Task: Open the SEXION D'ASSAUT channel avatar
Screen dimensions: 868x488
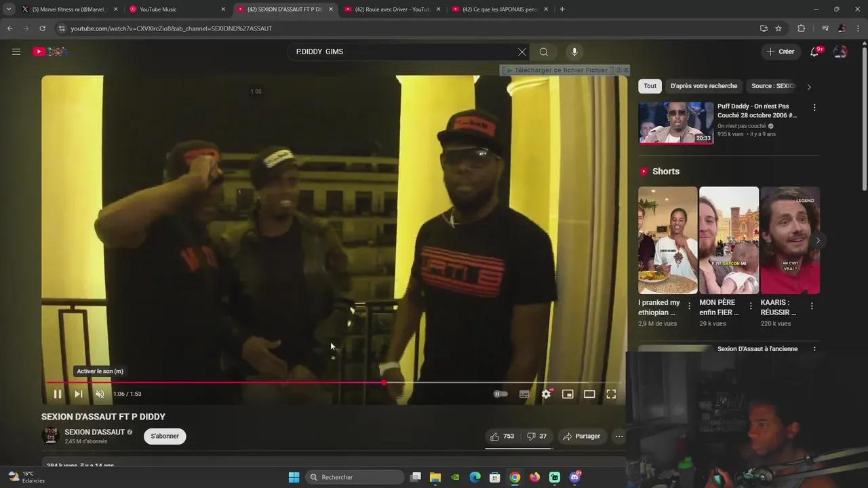Action: coord(50,436)
